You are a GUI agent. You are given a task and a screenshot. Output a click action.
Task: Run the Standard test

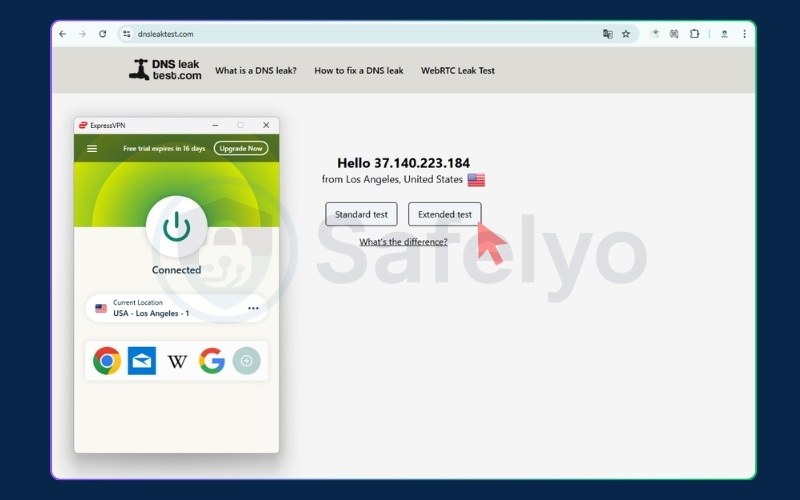(361, 214)
